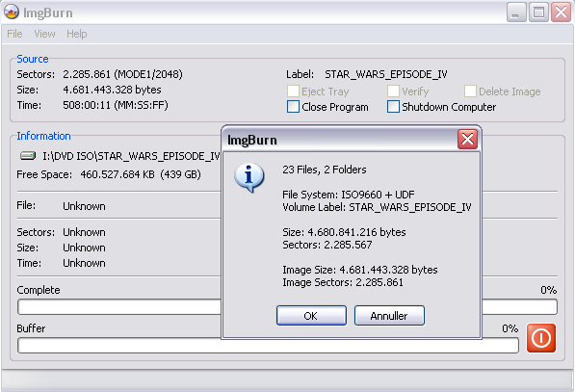
Task: Minimize the ImgBurn main window
Action: (516, 13)
